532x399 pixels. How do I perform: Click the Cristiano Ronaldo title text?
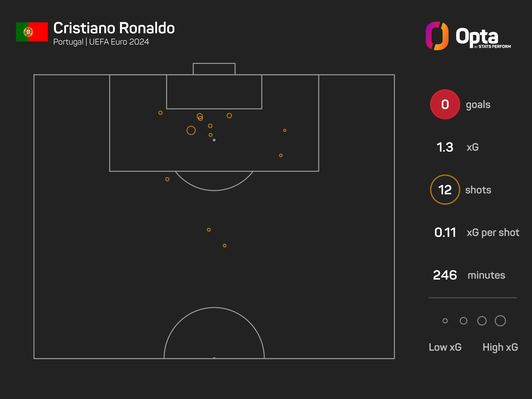coord(114,28)
